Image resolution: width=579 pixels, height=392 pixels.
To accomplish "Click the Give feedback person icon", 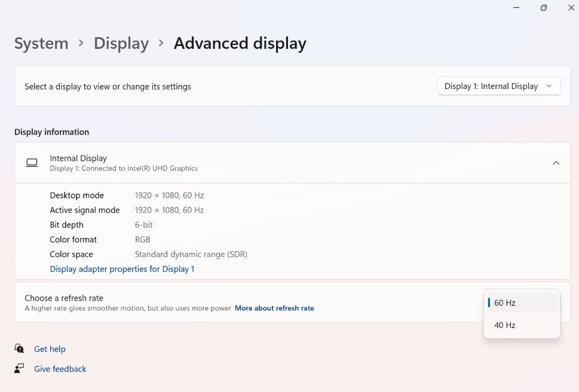I will click(x=18, y=368).
